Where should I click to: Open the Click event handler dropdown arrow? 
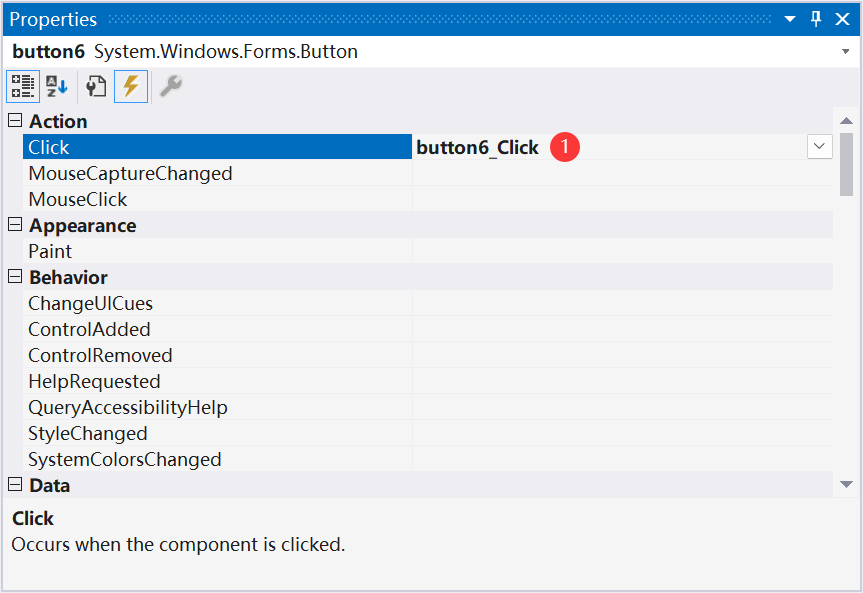(820, 146)
